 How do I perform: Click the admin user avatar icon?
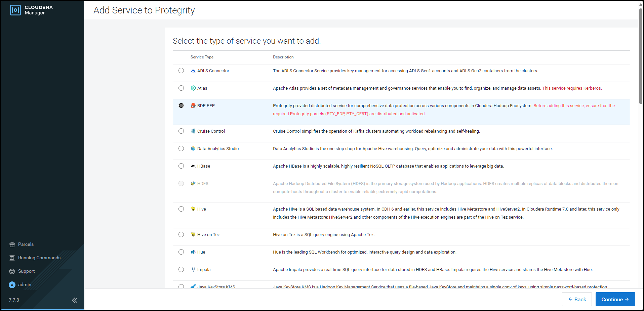tap(12, 285)
